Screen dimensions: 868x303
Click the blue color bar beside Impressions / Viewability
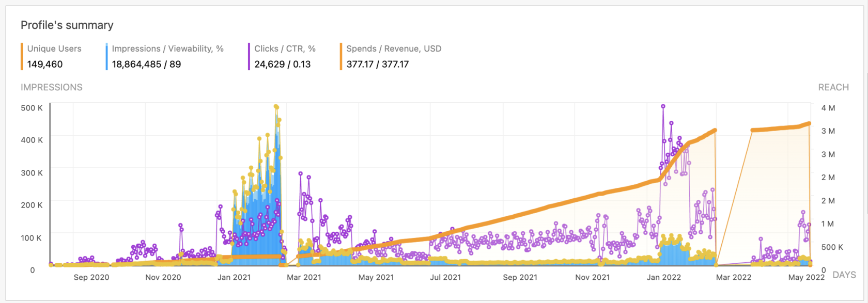pyautogui.click(x=106, y=56)
